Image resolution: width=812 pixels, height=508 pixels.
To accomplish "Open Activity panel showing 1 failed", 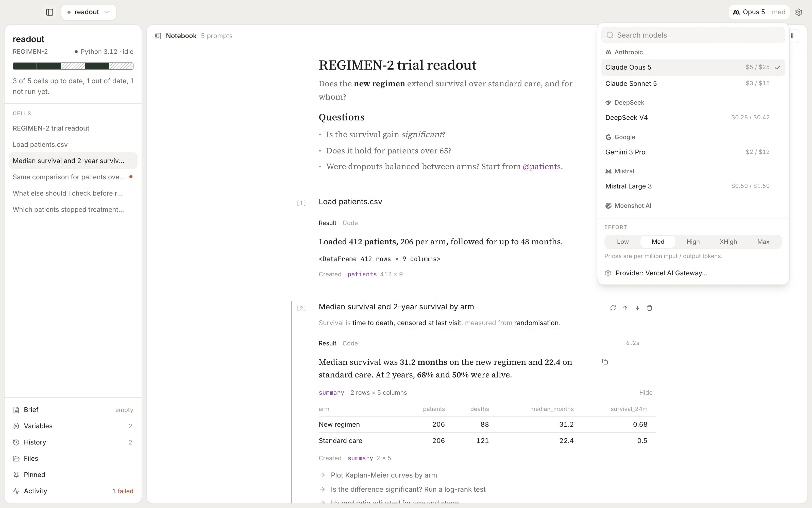I will coord(73,491).
